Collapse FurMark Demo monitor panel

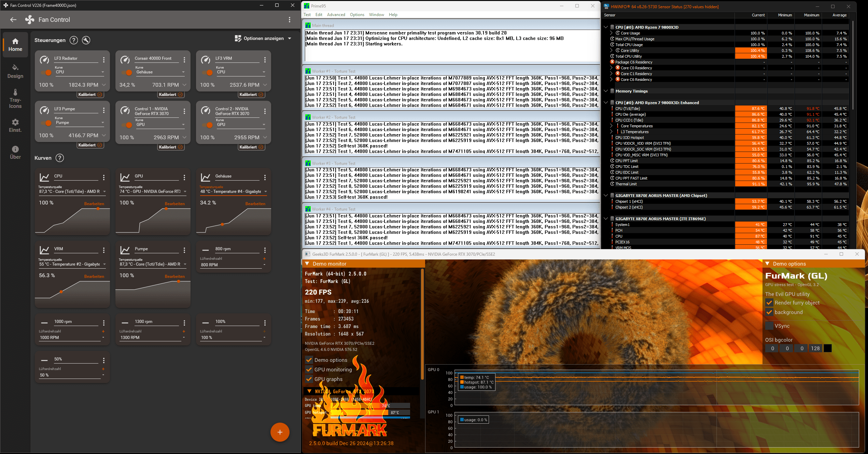coord(307,264)
